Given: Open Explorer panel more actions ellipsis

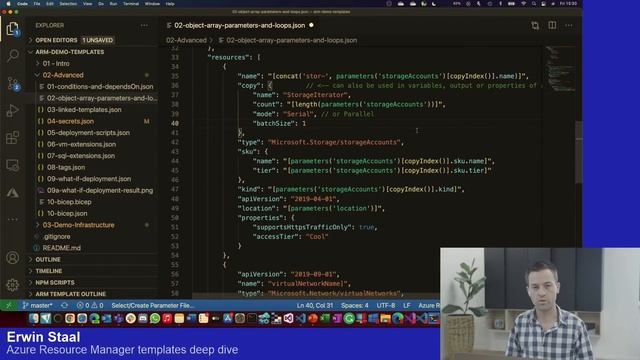Looking at the screenshot, I should [x=144, y=25].
